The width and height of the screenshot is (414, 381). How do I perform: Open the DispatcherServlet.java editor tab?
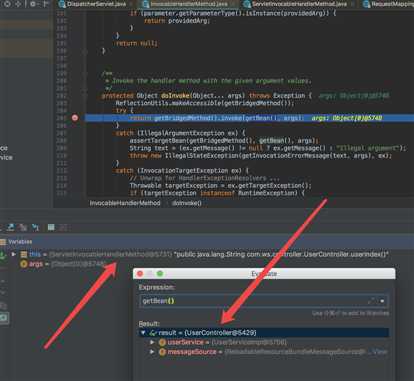coord(93,4)
